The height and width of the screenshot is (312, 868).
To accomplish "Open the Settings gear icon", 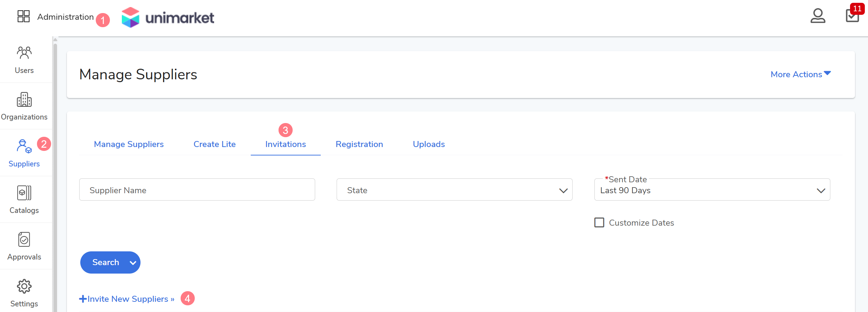I will coord(24,287).
